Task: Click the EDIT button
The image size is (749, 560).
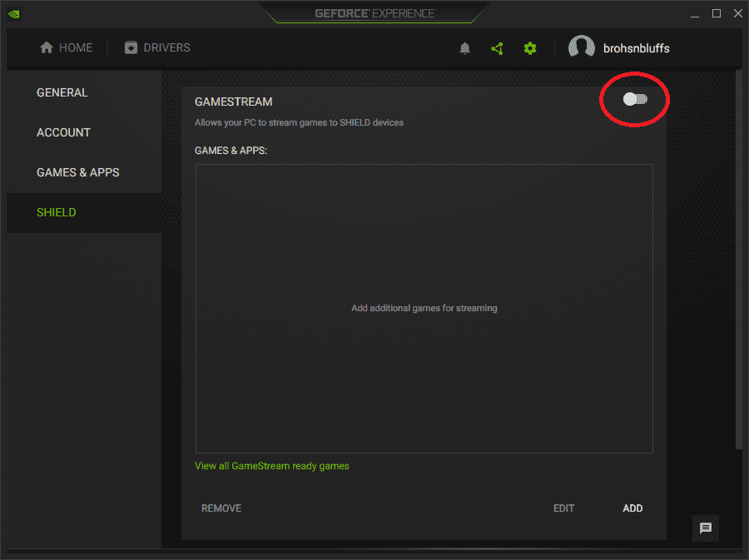Action: click(563, 508)
